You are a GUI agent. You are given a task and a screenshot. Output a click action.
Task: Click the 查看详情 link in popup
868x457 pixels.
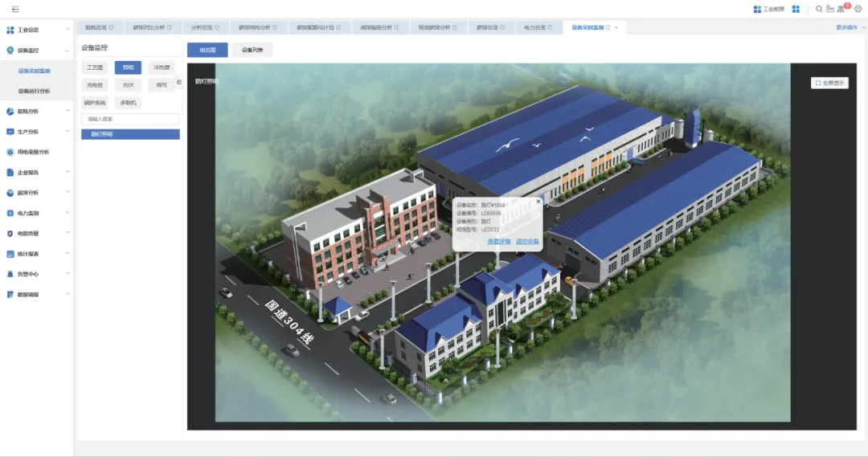coord(498,241)
